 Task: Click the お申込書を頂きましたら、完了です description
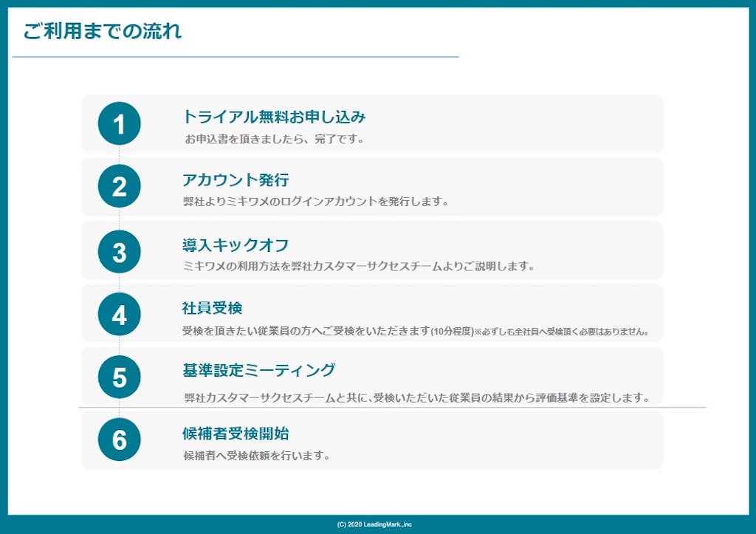pos(275,139)
